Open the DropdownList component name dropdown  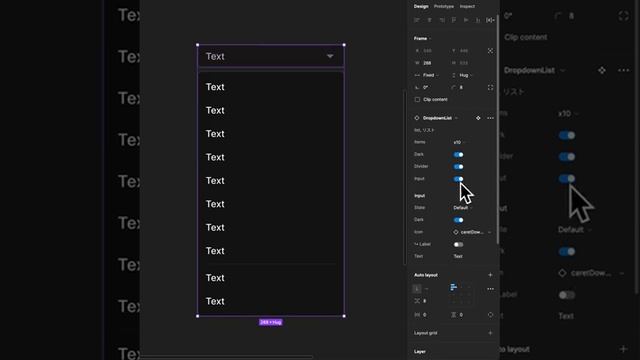tap(440, 118)
